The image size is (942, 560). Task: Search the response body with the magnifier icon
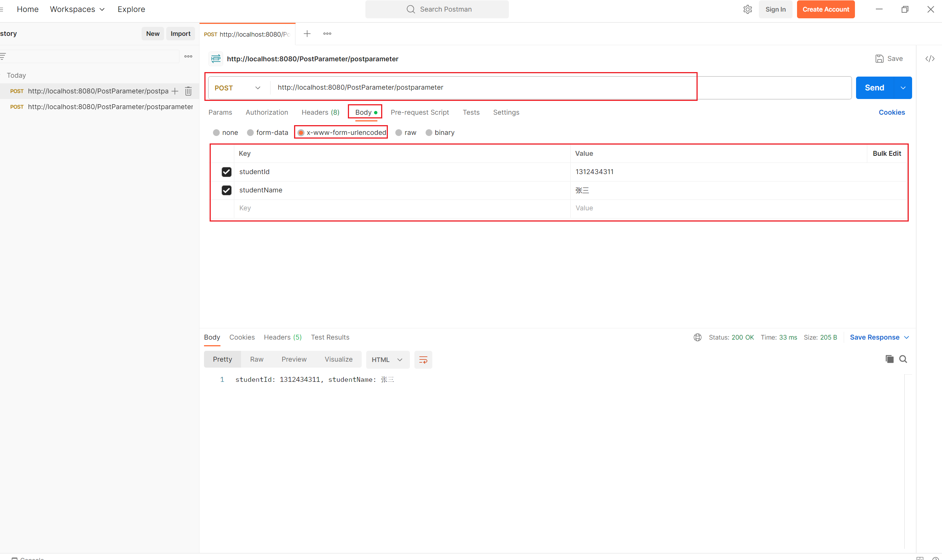903,359
